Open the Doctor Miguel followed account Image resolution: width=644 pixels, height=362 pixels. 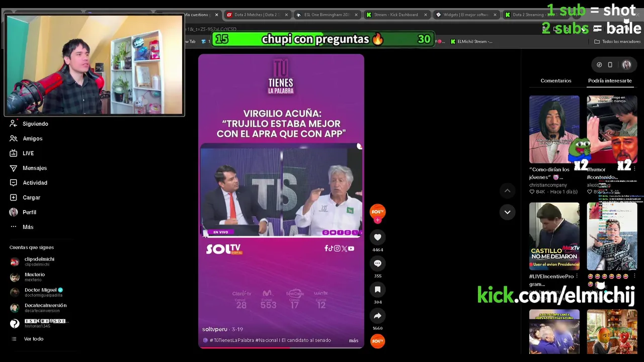pos(36,292)
